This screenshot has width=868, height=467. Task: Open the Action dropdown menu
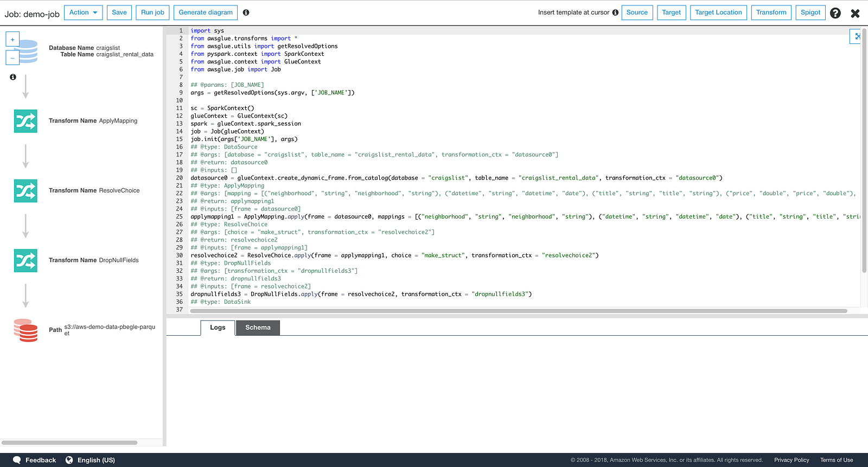point(83,12)
